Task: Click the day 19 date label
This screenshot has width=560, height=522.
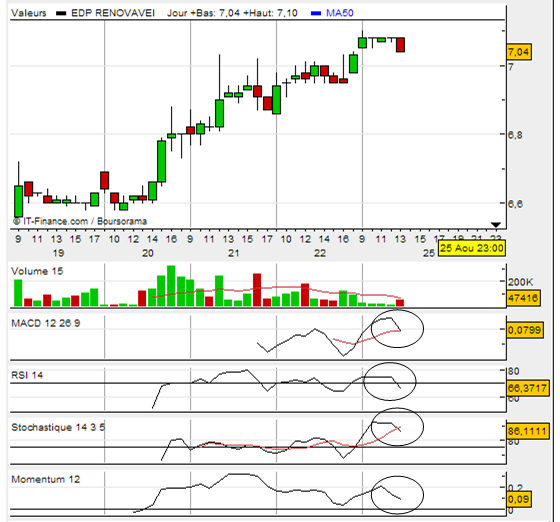Action: click(59, 253)
